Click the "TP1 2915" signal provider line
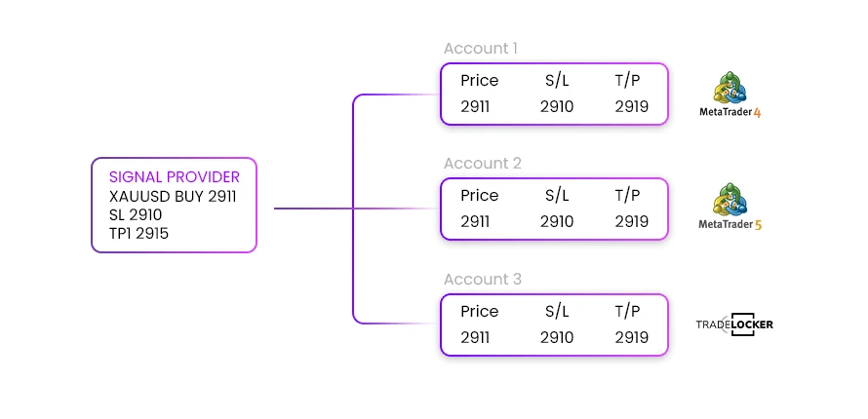The height and width of the screenshot is (419, 868). click(140, 233)
